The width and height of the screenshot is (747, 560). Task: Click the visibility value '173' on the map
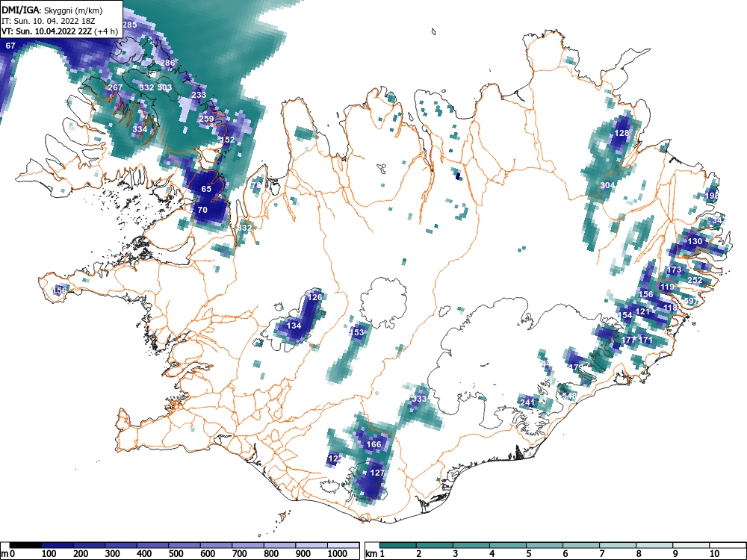(x=674, y=270)
